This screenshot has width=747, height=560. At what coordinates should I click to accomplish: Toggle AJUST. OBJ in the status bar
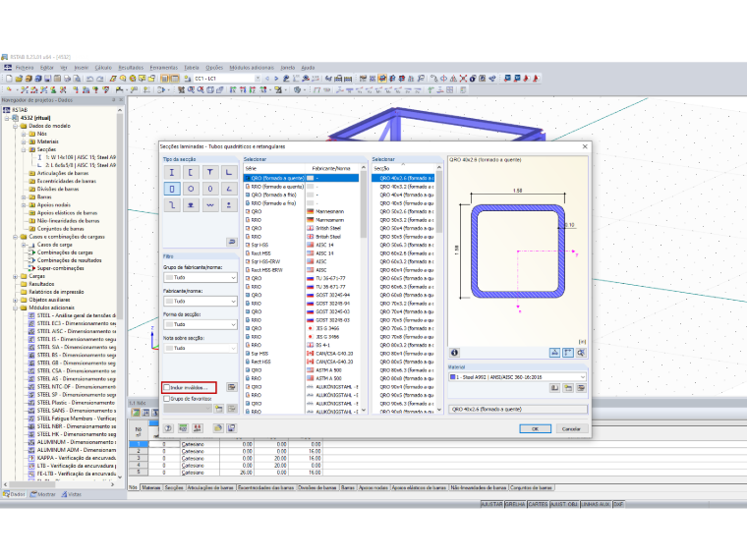pyautogui.click(x=564, y=504)
